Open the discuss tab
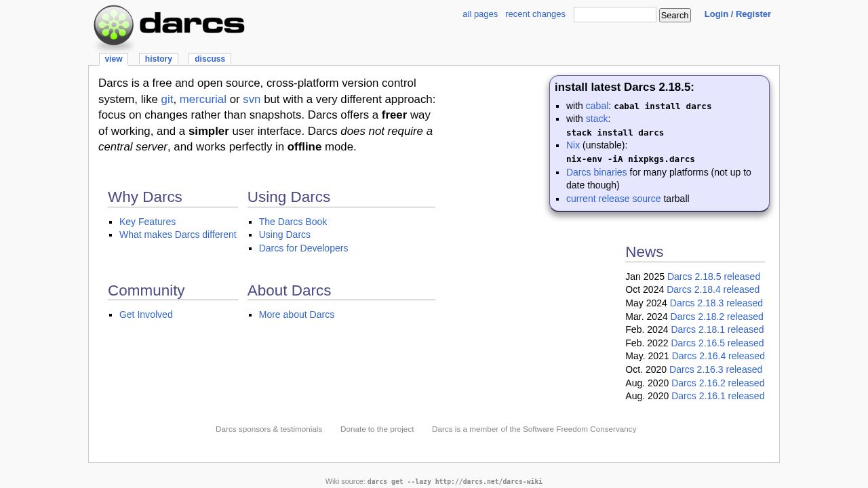Screen dimensions: 868x488 click(210, 59)
